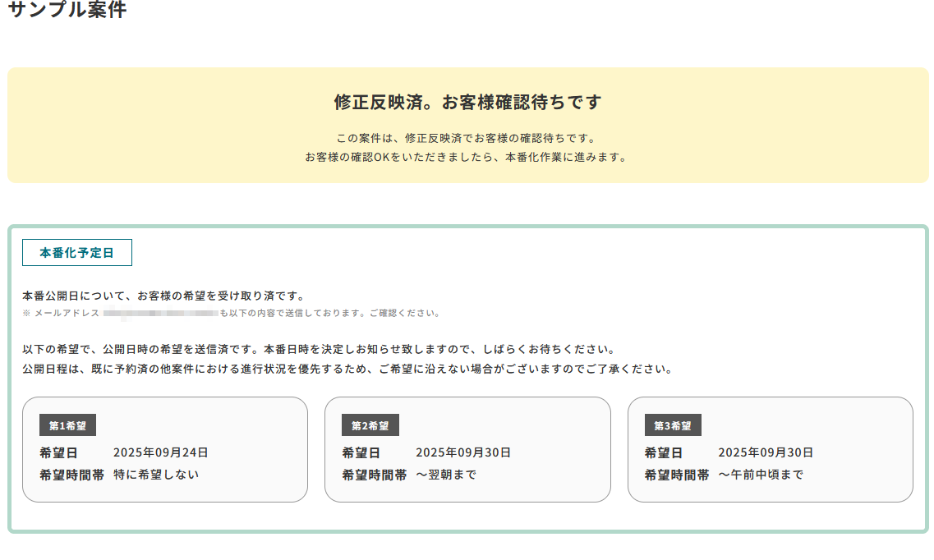The height and width of the screenshot is (560, 934).
Task: Click the 第3希望 card's date 2025年09月30日
Action: pos(766,452)
